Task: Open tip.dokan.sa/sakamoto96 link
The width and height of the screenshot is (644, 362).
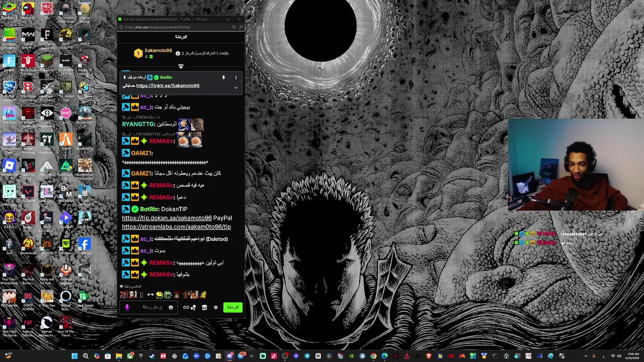Action: pyautogui.click(x=167, y=218)
